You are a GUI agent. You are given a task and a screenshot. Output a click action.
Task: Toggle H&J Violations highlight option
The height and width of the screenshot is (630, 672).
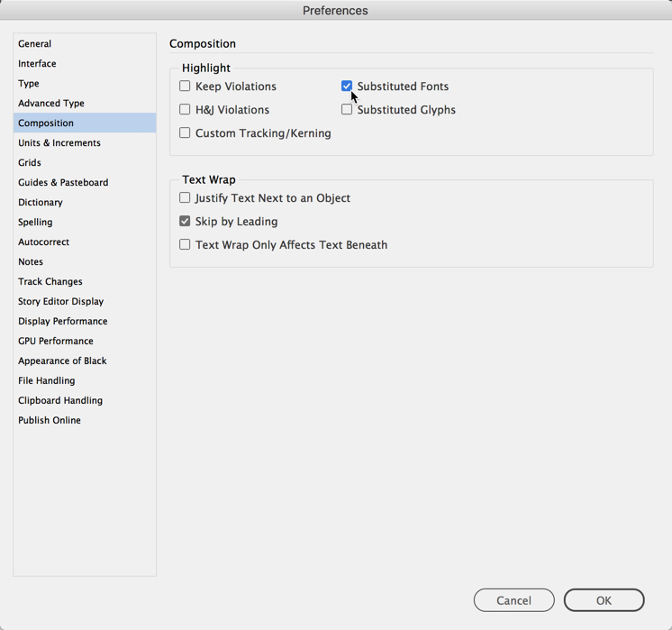[185, 110]
